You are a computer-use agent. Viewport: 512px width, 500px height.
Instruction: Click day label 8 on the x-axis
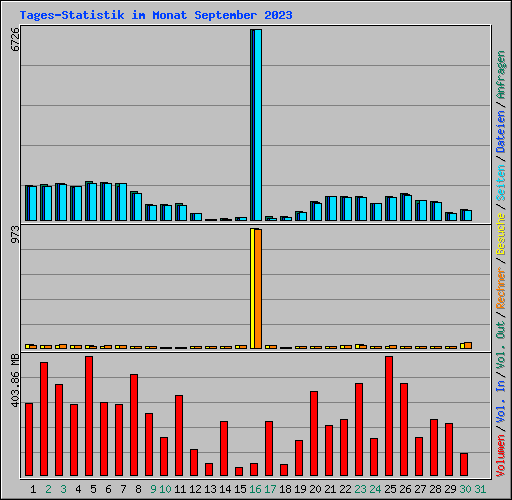click(x=138, y=489)
